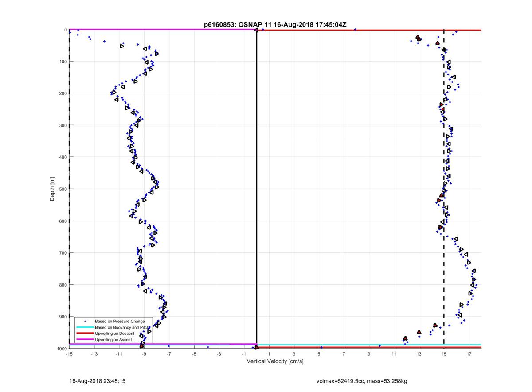Viewport: 532px width, 392px height.
Task: Click the depth tick label 300
Action: [x=63, y=125]
